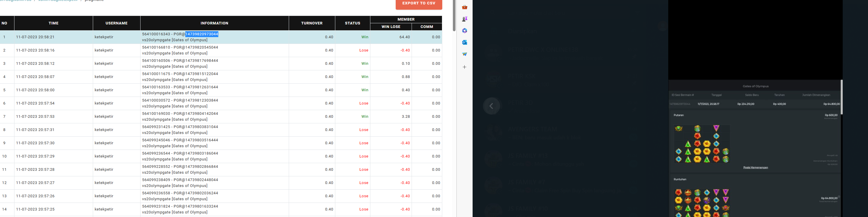
Task: Click the 3.28 win lose value
Action: click(x=406, y=117)
